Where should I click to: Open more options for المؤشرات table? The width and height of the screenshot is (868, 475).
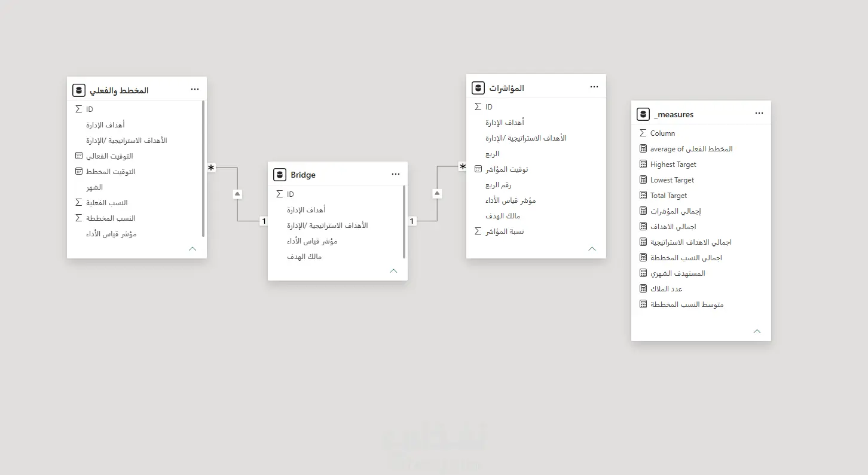click(x=594, y=87)
